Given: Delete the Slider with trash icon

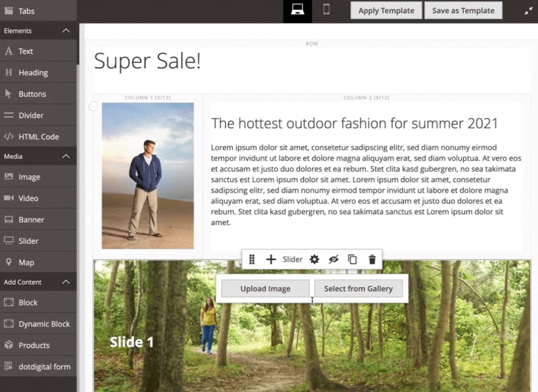Looking at the screenshot, I should point(372,259).
